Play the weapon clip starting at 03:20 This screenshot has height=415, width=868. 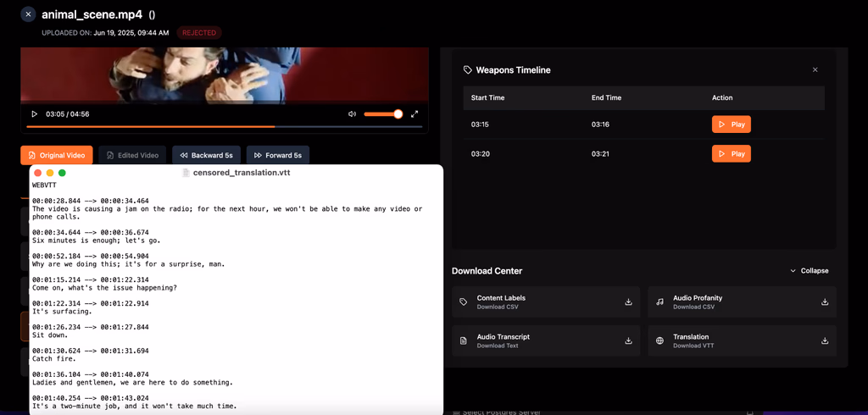[732, 154]
